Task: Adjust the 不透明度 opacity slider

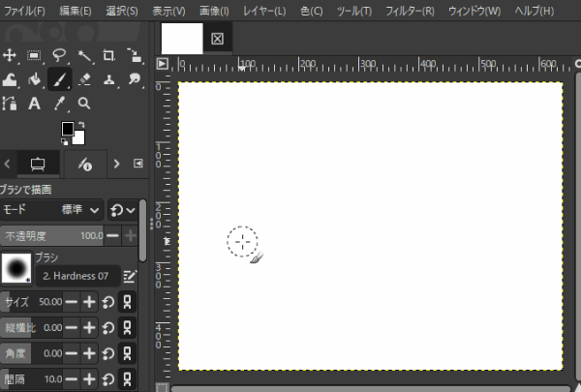Action: (52, 235)
